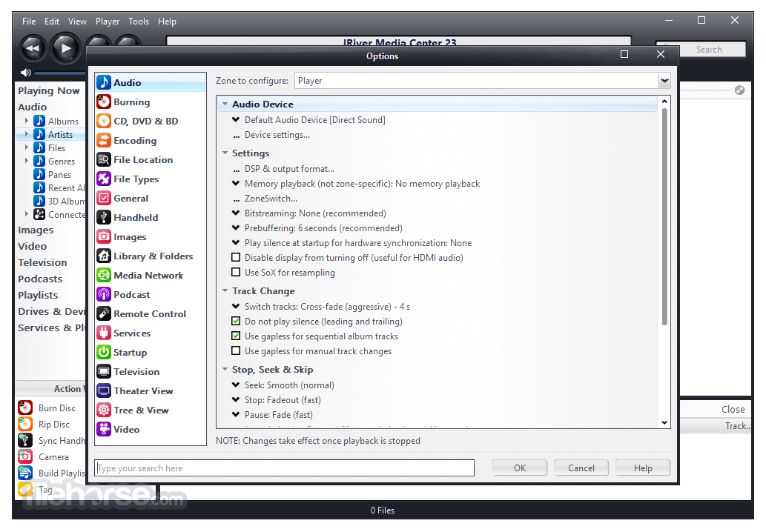Click the play button in main window
The height and width of the screenshot is (532, 766).
pos(65,48)
